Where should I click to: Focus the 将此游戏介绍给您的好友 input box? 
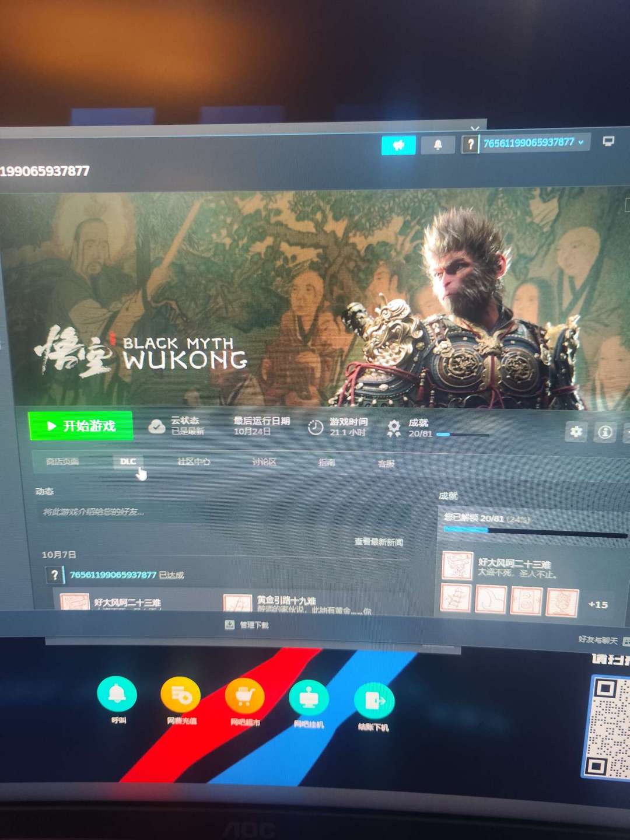click(223, 512)
